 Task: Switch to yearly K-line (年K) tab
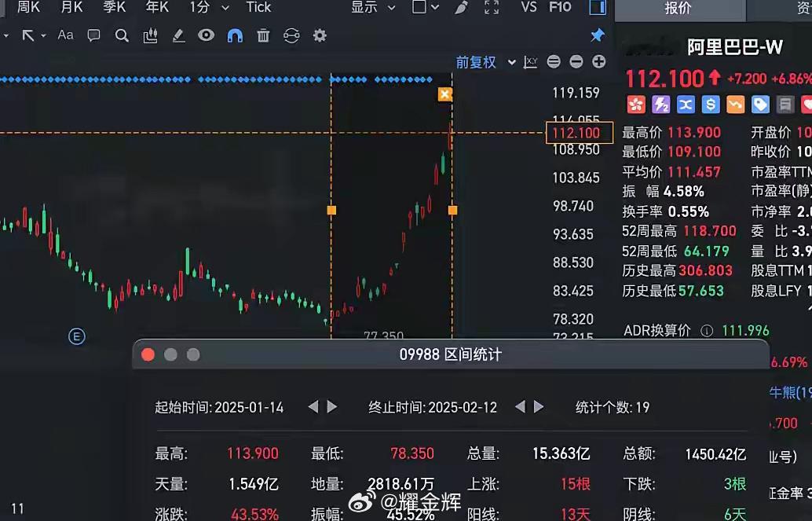[157, 7]
